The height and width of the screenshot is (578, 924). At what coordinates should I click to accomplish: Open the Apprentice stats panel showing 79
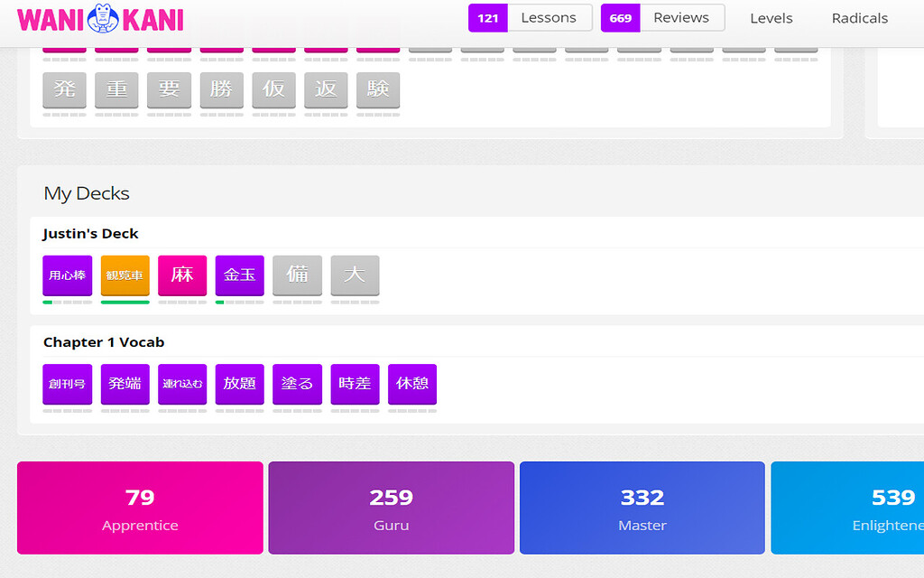pos(140,508)
